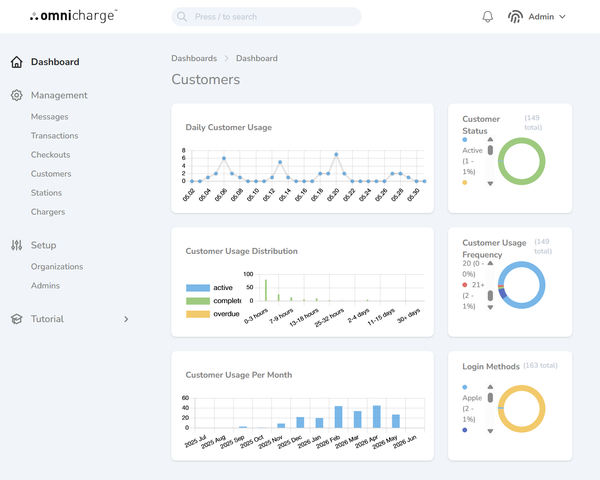Open Stations in the Management menu
Viewport: 600px width, 480px height.
tap(46, 193)
